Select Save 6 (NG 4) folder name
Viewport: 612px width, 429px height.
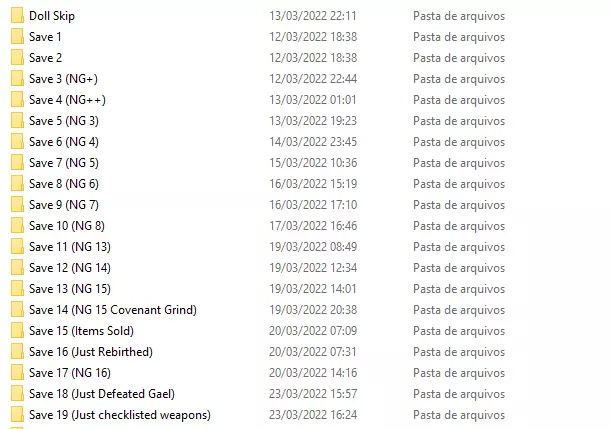pyautogui.click(x=64, y=142)
